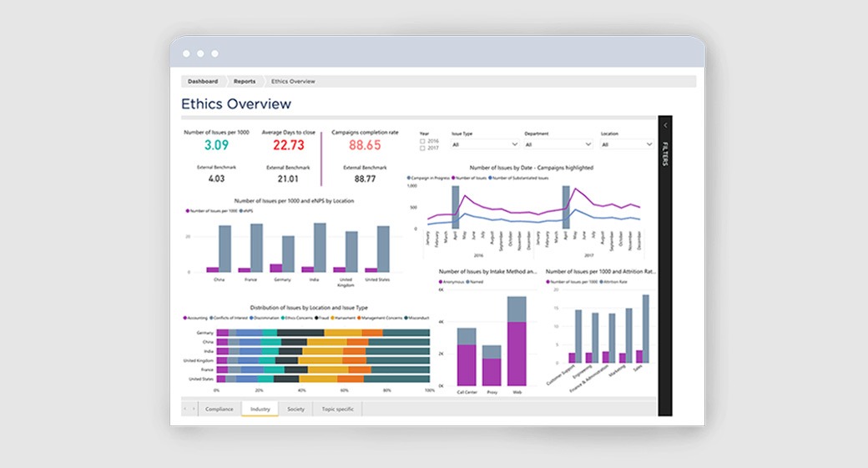Click the Anonymous legend dot
Image resolution: width=868 pixels, height=468 pixels.
click(441, 282)
